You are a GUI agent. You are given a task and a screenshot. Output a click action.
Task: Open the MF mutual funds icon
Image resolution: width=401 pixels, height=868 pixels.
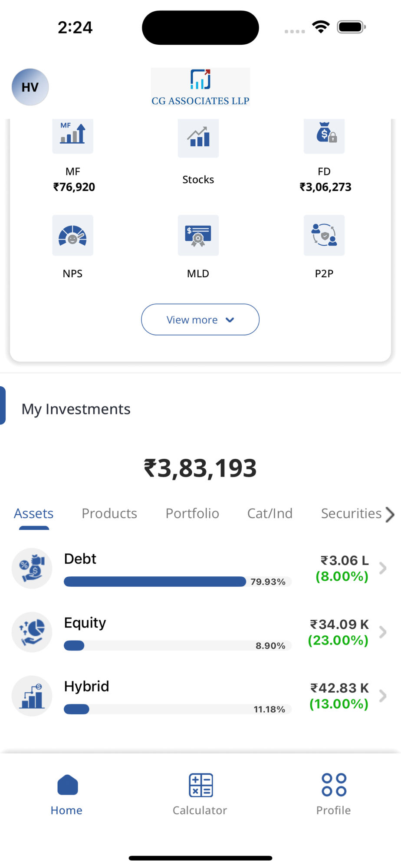[x=72, y=135]
